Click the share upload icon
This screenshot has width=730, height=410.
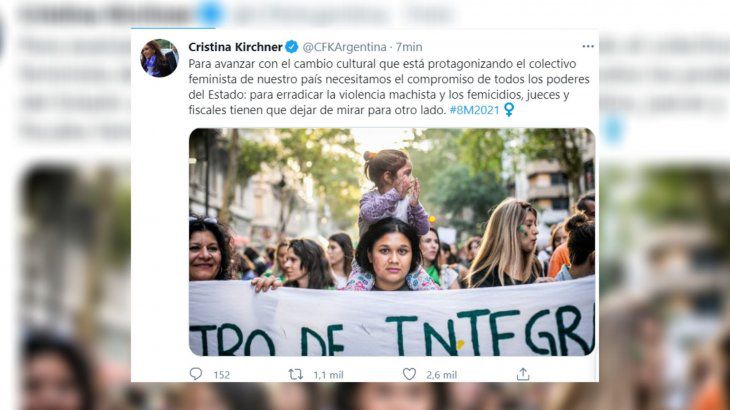coord(523,374)
